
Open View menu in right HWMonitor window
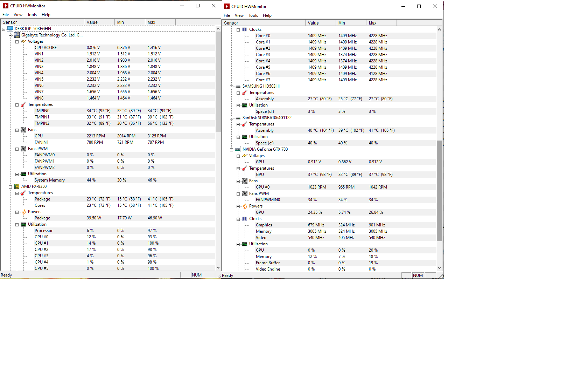(239, 15)
